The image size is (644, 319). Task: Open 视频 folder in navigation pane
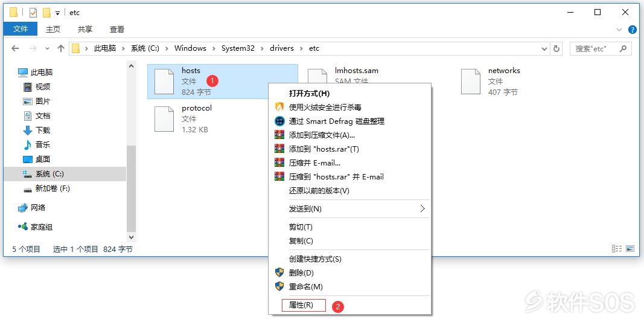click(x=37, y=87)
